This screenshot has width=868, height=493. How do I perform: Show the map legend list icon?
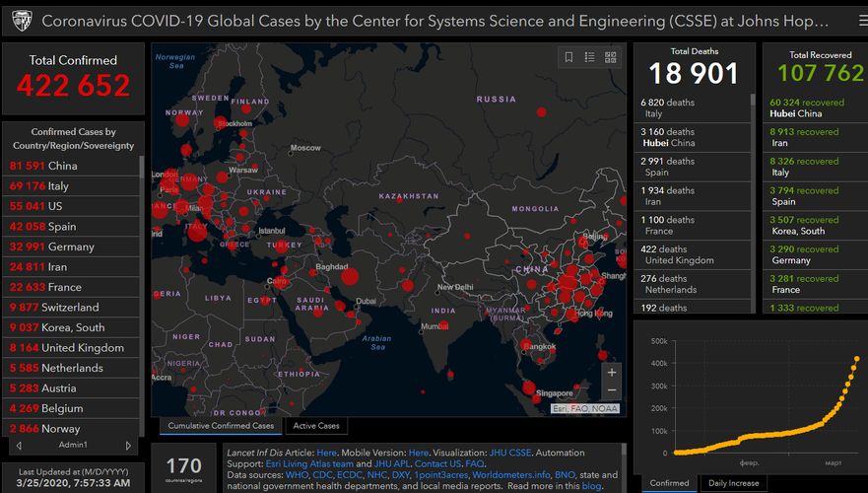589,57
